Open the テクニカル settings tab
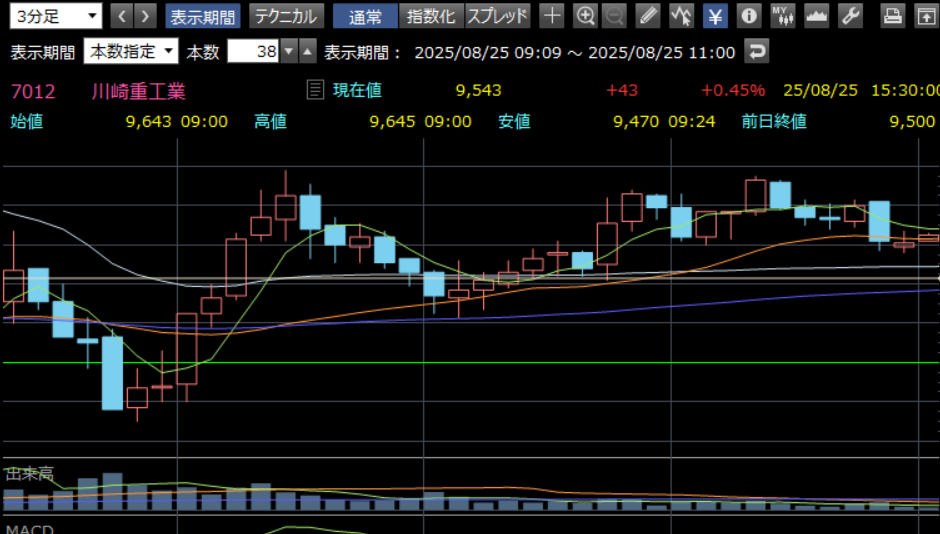 (x=286, y=16)
